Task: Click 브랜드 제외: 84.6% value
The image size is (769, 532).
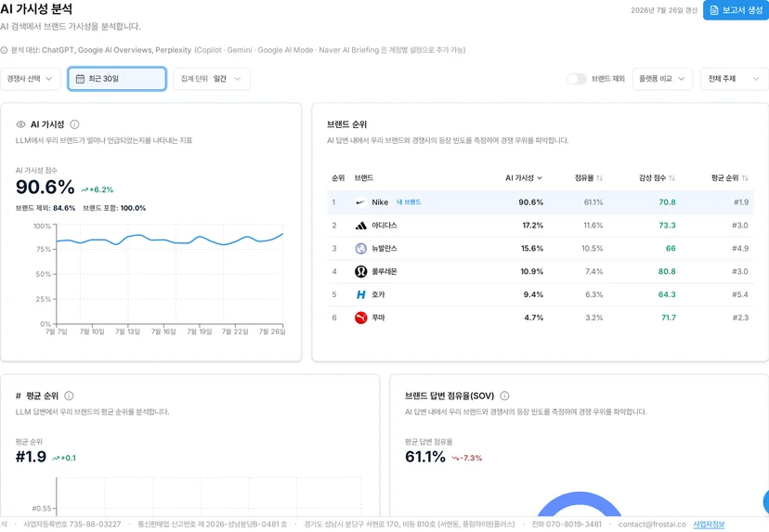Action: click(x=46, y=208)
